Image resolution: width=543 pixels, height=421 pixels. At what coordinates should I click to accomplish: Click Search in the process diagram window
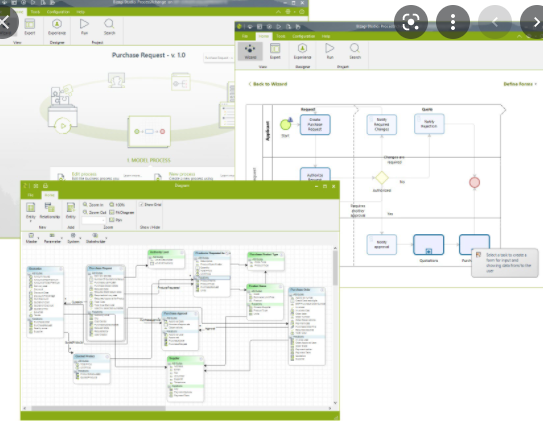point(355,51)
